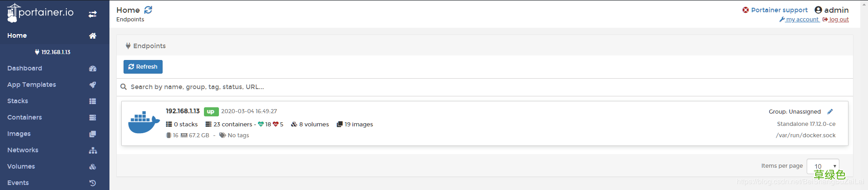Go to Images in the sidebar
This screenshot has width=868, height=190.
tap(19, 134)
